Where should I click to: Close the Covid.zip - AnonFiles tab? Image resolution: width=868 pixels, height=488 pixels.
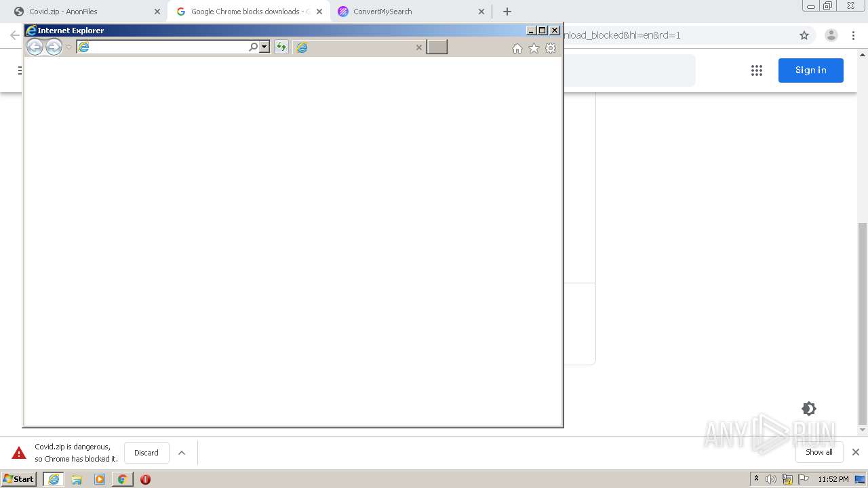click(x=157, y=12)
